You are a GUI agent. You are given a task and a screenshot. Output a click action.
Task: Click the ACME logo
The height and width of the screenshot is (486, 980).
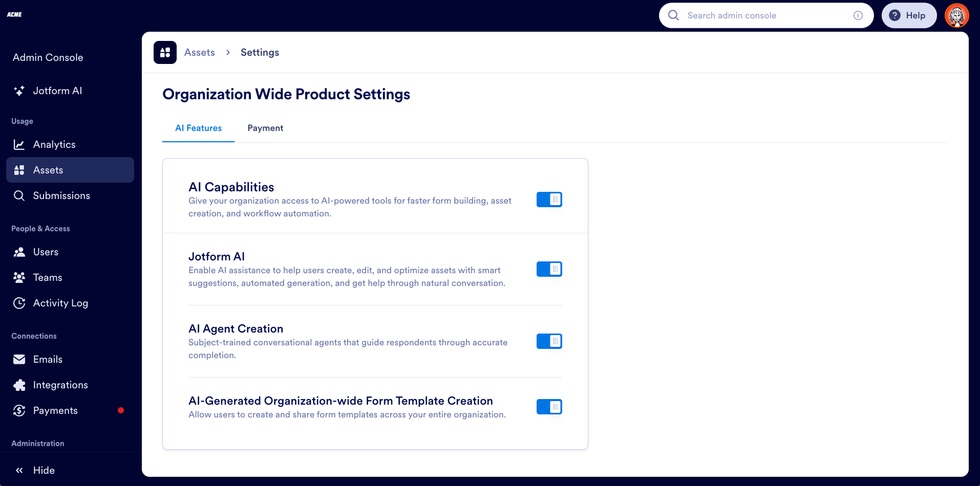coord(14,14)
